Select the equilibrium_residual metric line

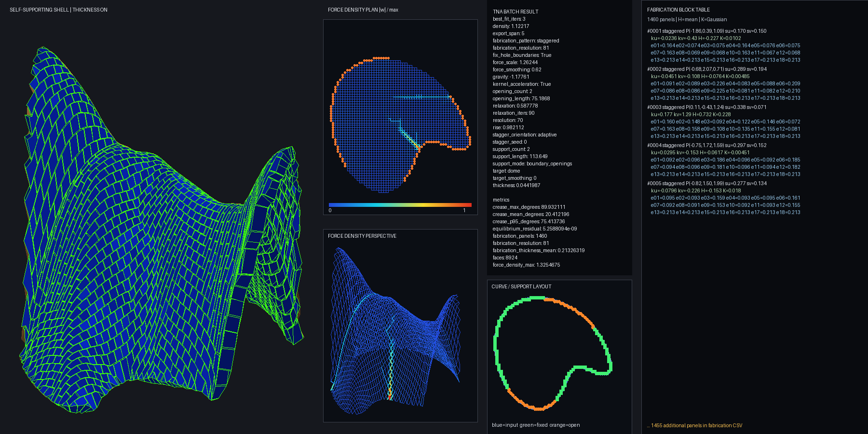pos(535,229)
